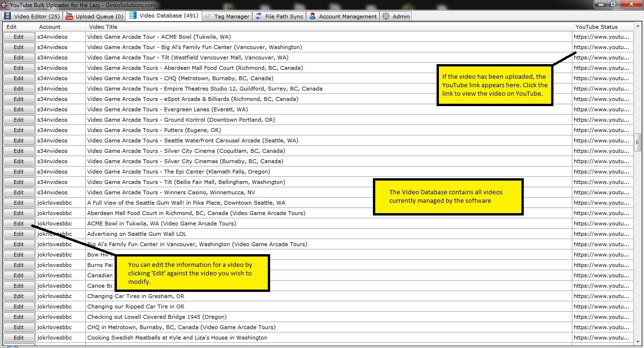Edit Cooking Swedish Meatballs at Kyle and Liza's video

tap(19, 338)
